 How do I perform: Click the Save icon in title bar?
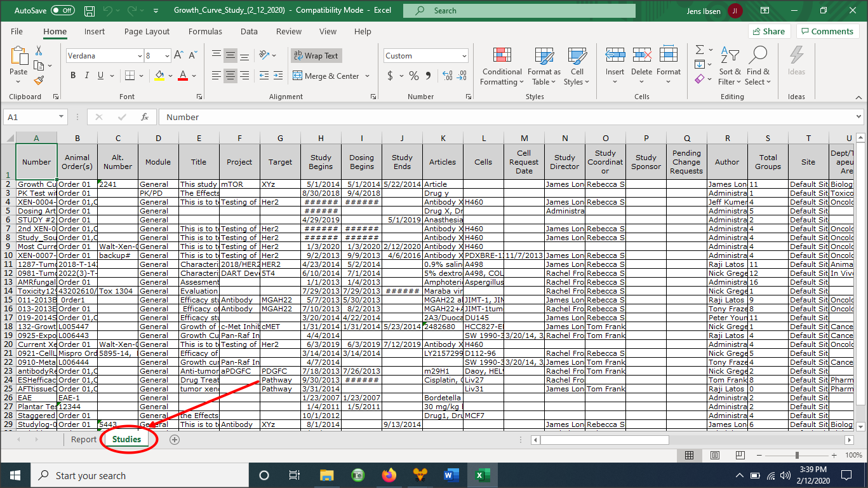90,11
